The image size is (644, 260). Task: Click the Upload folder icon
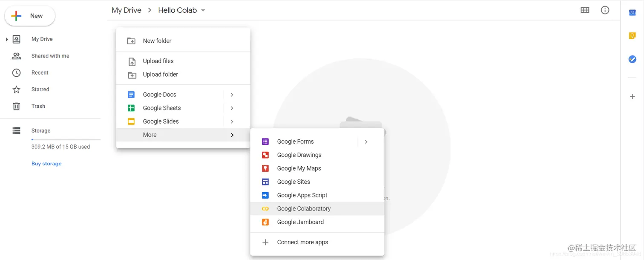[132, 75]
